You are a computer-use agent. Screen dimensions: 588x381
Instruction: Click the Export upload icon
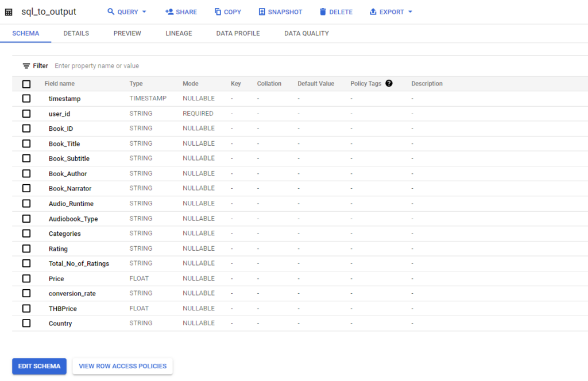[x=373, y=12]
